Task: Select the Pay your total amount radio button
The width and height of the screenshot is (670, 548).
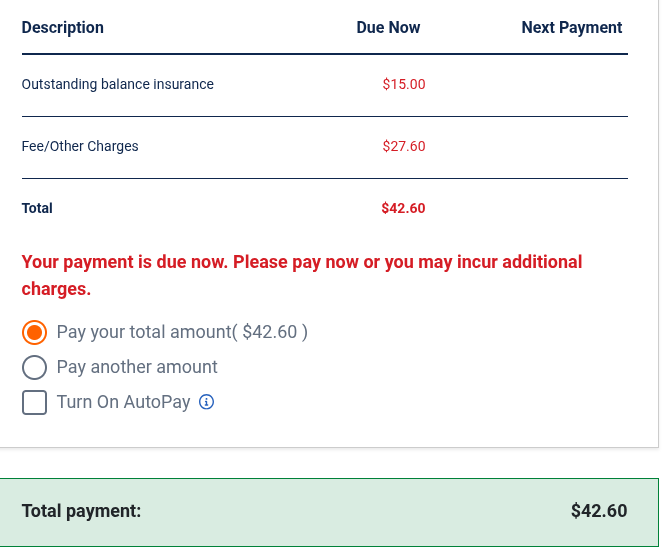Action: (x=34, y=332)
